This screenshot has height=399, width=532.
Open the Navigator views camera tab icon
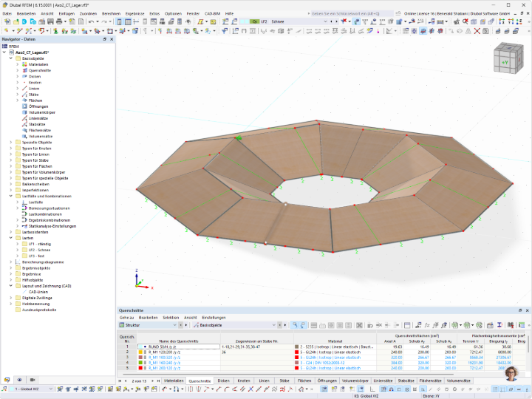click(33, 380)
